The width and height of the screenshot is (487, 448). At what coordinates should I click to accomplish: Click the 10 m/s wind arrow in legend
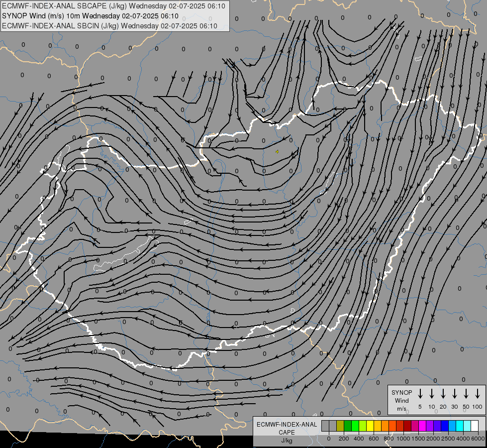[x=431, y=394]
